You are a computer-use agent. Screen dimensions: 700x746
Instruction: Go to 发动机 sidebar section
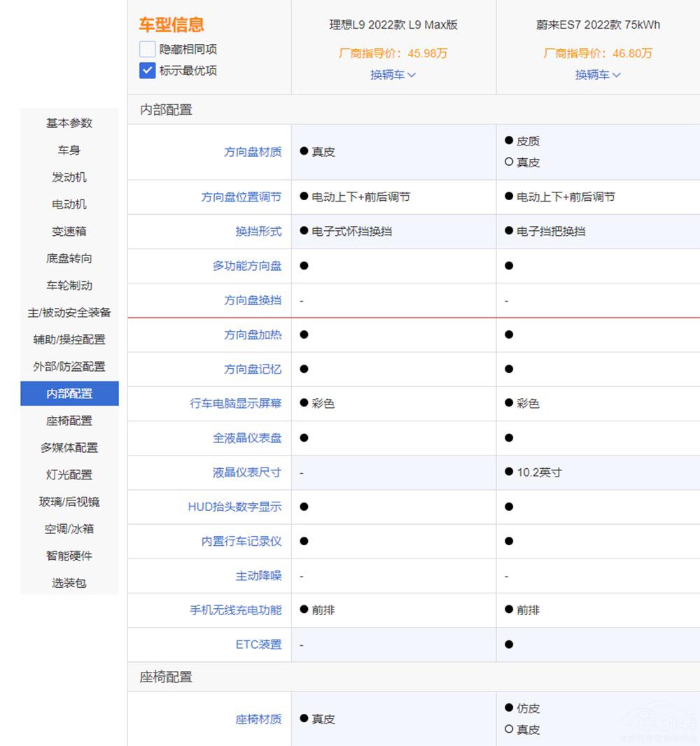69,177
